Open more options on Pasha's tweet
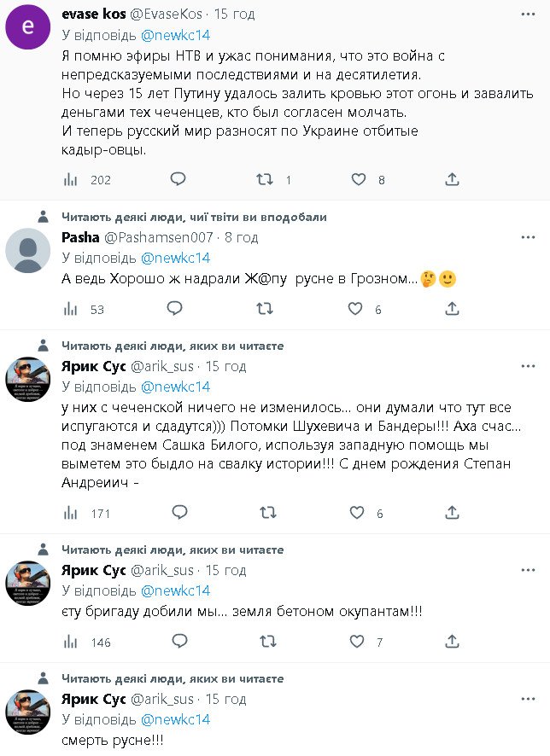 (529, 237)
